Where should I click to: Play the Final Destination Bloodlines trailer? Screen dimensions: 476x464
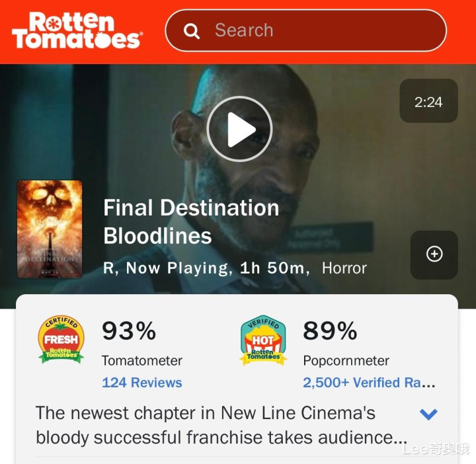click(239, 129)
